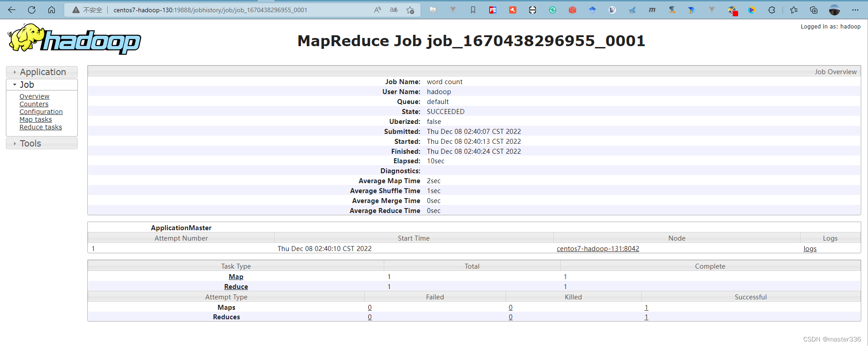
Task: Click the screenshot capture extension icon
Action: [533, 9]
